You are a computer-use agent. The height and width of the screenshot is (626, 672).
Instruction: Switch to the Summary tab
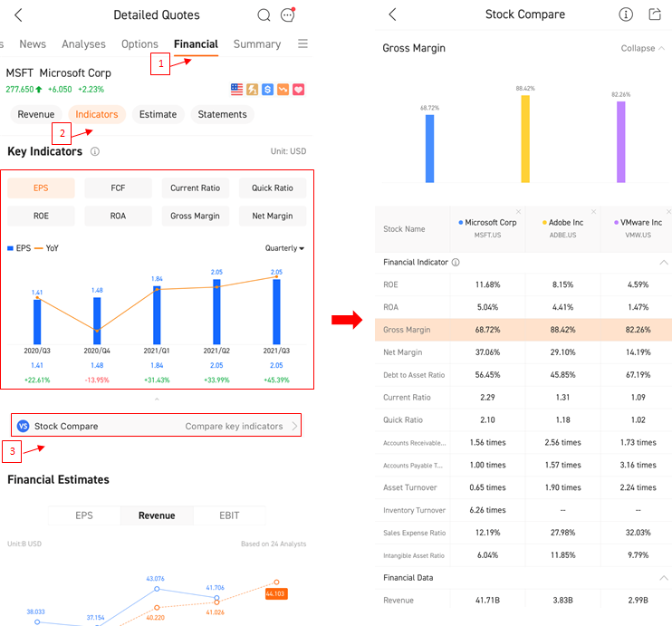click(257, 44)
